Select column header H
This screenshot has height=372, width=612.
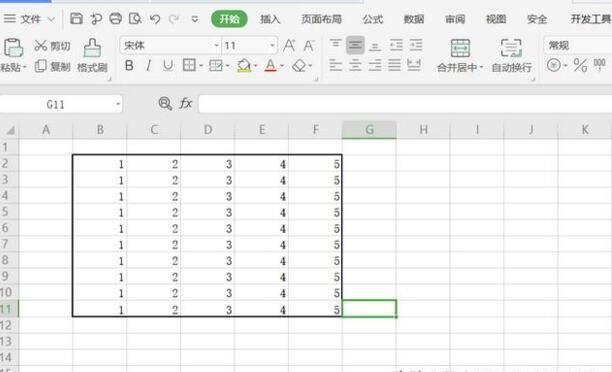pyautogui.click(x=423, y=130)
